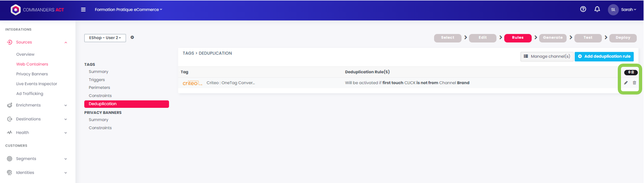Viewport: 644px width, 183px height.
Task: Click the 0 trash counter badge
Action: (631, 72)
